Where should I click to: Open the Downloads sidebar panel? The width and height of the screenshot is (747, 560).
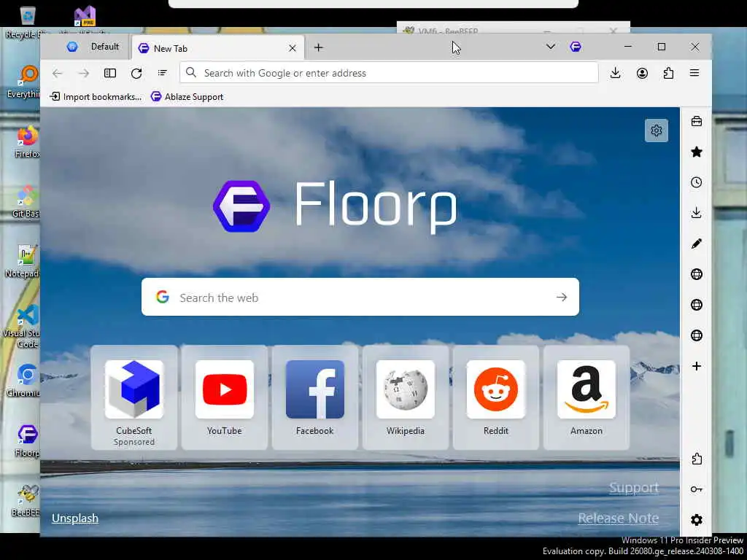pyautogui.click(x=696, y=213)
